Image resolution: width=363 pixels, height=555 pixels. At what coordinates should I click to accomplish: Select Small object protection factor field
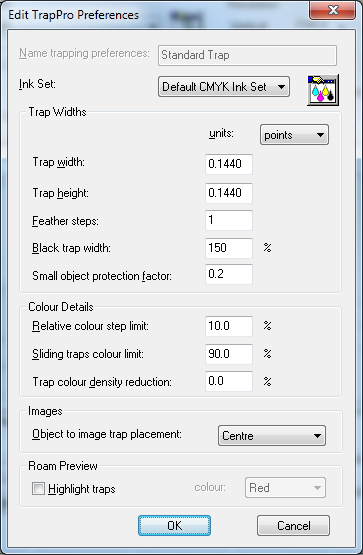[229, 274]
